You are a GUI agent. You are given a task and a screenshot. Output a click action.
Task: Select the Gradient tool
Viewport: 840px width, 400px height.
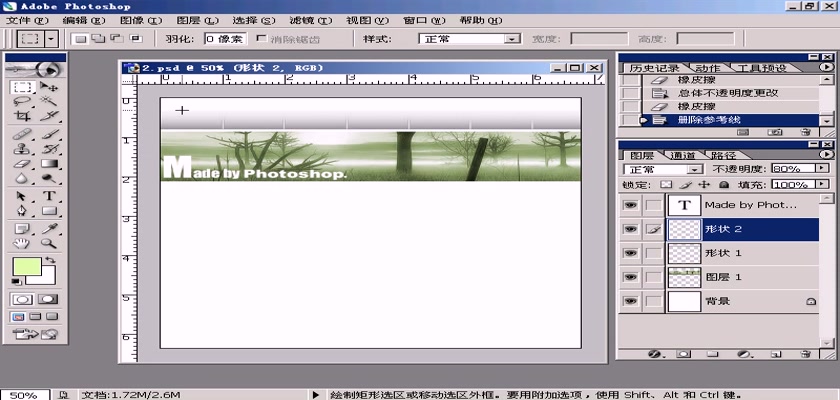pos(49,164)
